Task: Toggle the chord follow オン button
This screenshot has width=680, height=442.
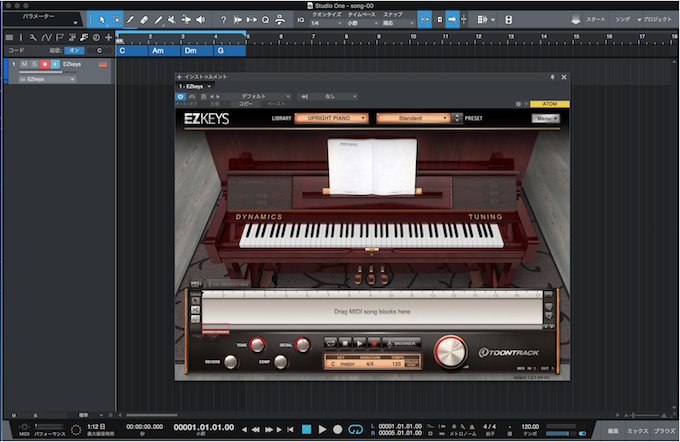Action: 74,50
